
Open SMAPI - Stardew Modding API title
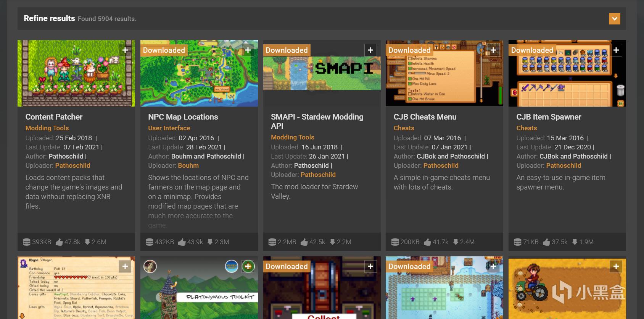[x=317, y=121]
